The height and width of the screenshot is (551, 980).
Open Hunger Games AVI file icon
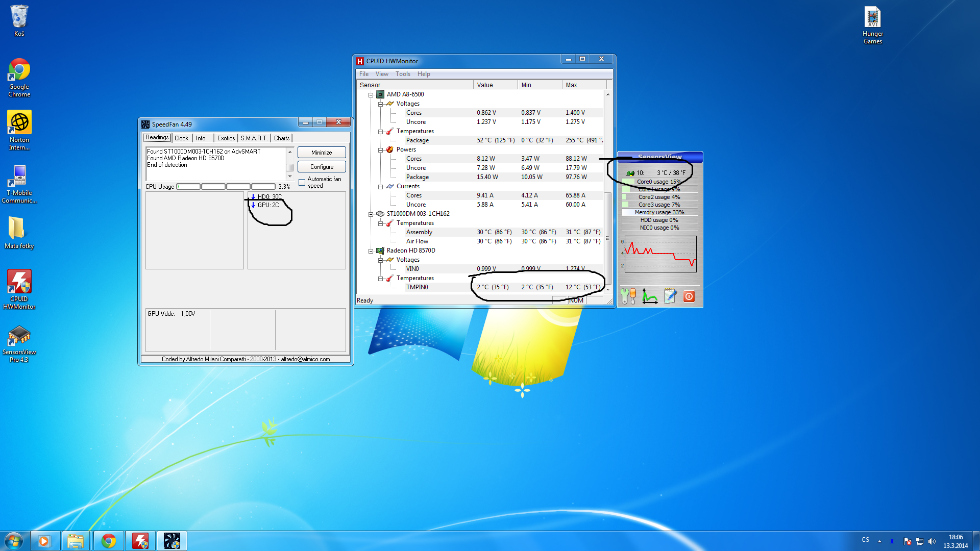872,24
